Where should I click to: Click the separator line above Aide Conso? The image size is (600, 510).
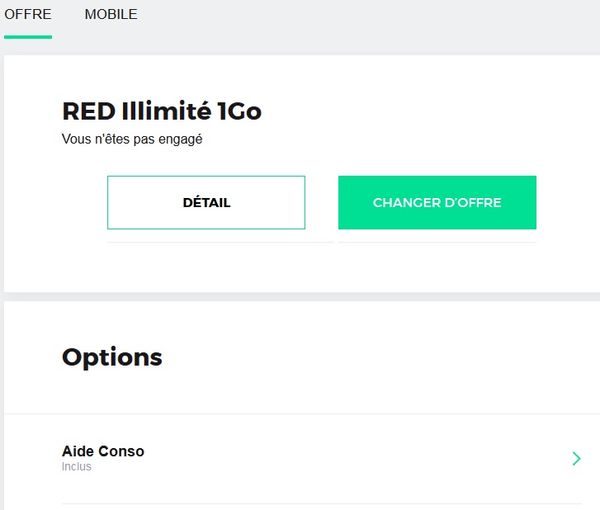(300, 414)
